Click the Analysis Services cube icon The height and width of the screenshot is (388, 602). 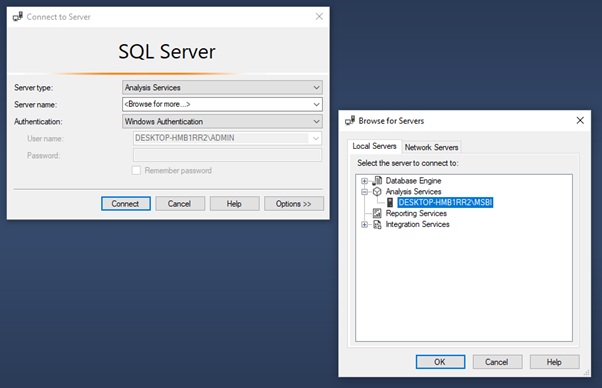click(x=377, y=192)
